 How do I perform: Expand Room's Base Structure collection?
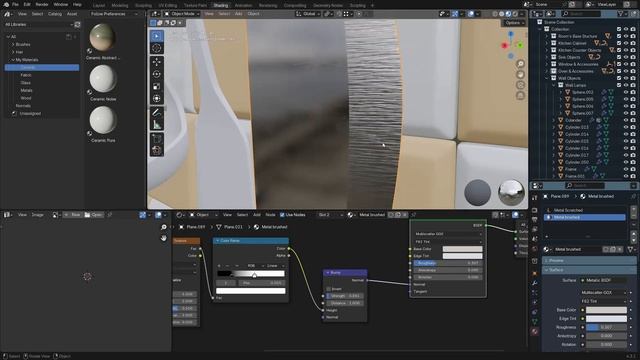(x=547, y=36)
